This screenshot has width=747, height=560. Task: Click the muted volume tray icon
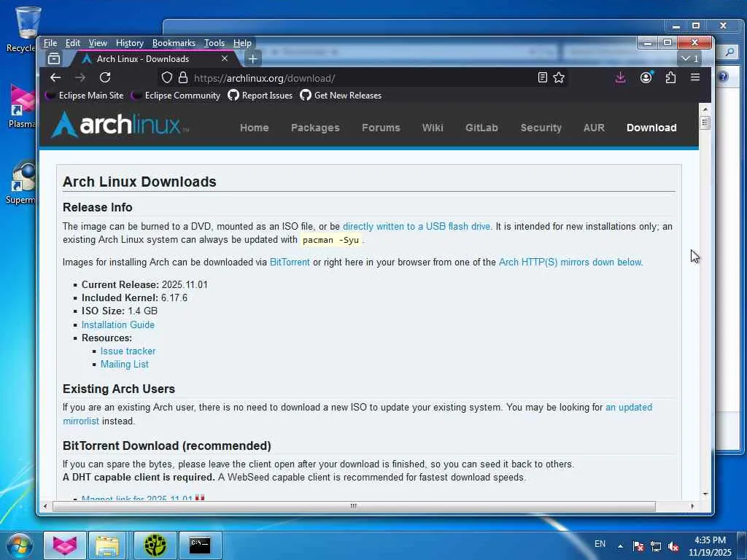coord(673,546)
